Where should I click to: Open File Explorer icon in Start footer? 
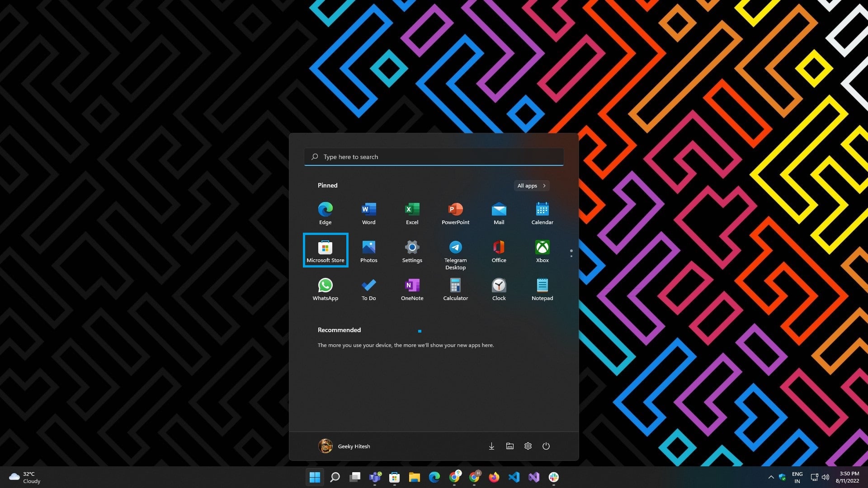(509, 446)
